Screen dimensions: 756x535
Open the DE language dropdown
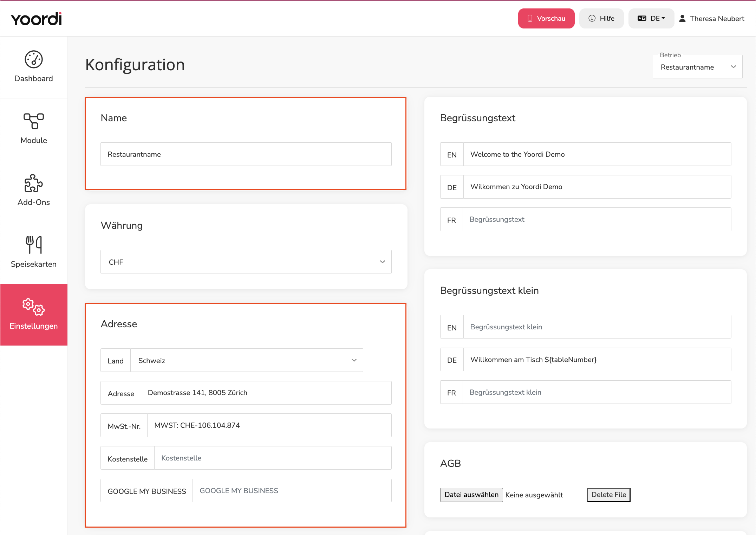tap(651, 18)
